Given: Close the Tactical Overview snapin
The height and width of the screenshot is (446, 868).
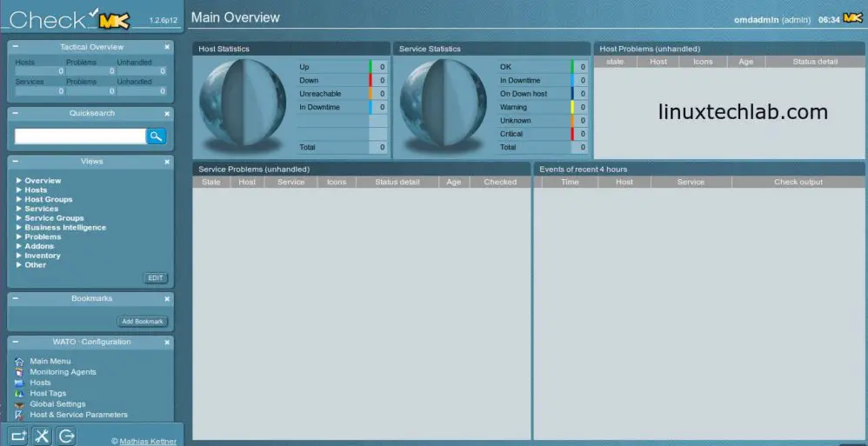Looking at the screenshot, I should click(167, 48).
